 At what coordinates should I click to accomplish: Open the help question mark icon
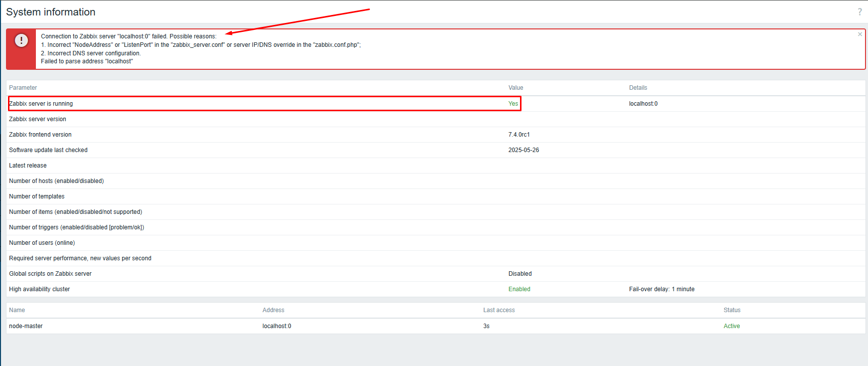tap(860, 12)
